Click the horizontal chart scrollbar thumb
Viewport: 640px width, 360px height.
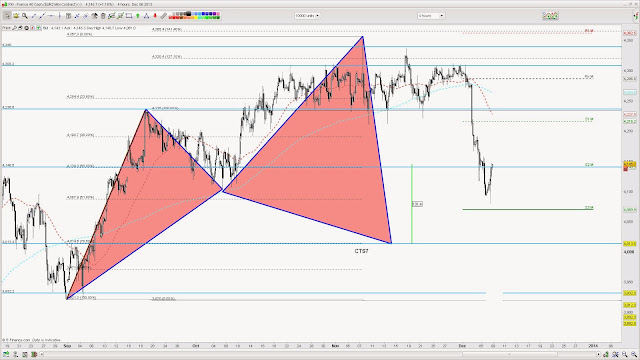point(510,354)
